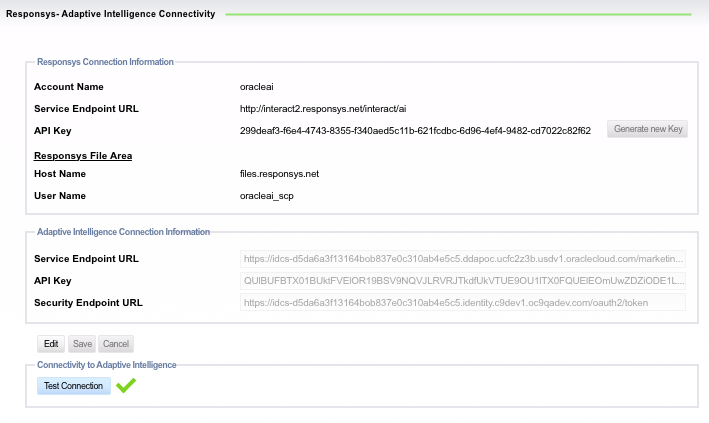Click the Responsys File Area heading
This screenshot has width=709, height=423.
(x=83, y=156)
